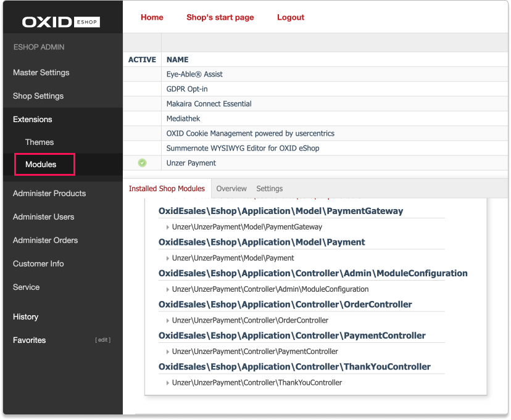The image size is (511, 420).
Task: Expand the Unzer ThankYouController entry
Action: (x=167, y=382)
